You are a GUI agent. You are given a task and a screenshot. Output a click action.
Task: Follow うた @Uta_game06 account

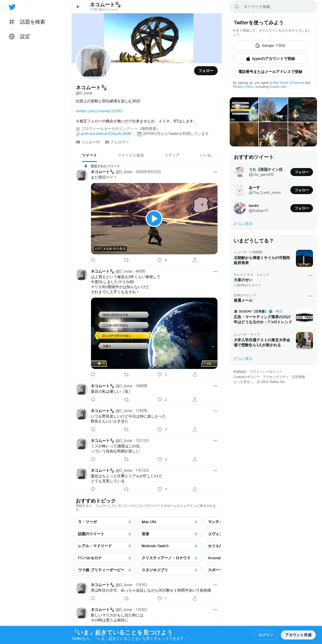[x=301, y=172]
